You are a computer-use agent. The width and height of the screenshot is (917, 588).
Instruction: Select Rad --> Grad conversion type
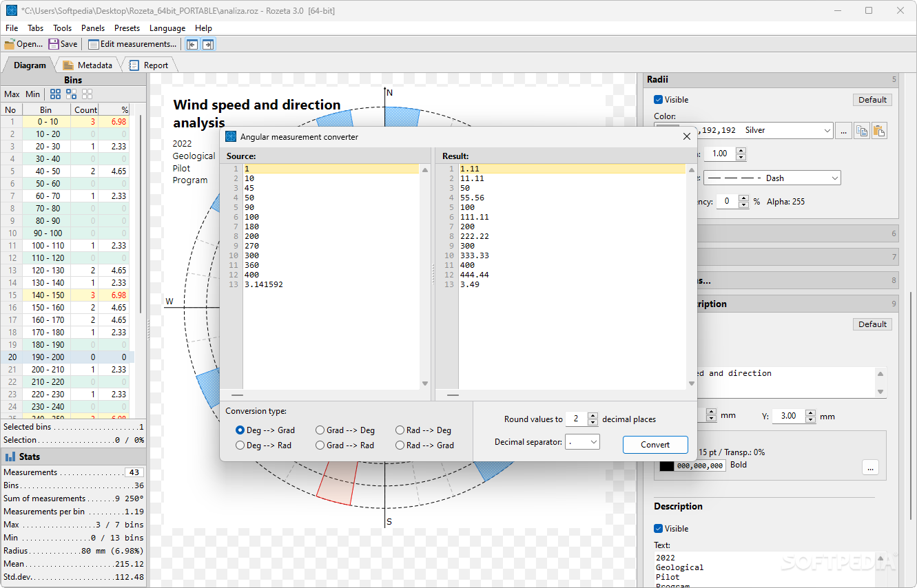click(425, 445)
